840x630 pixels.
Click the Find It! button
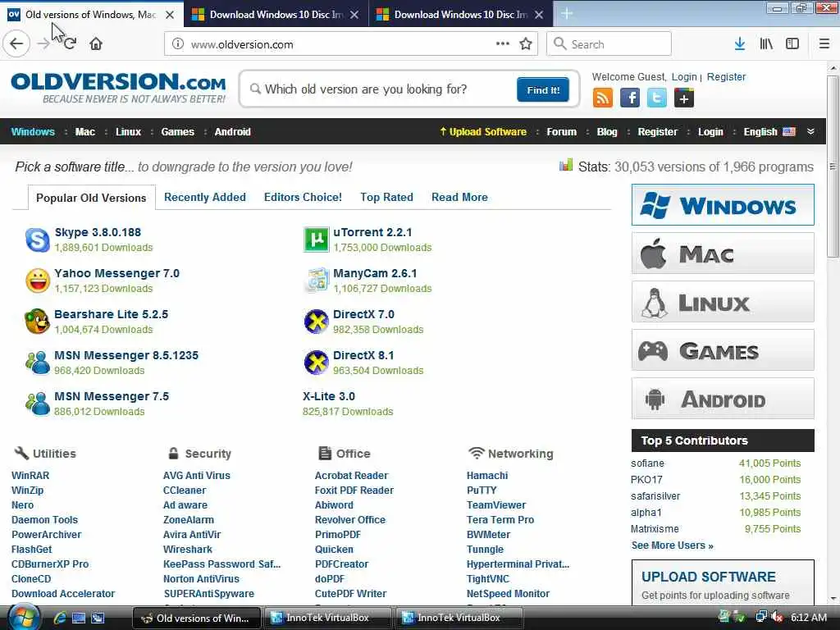543,89
